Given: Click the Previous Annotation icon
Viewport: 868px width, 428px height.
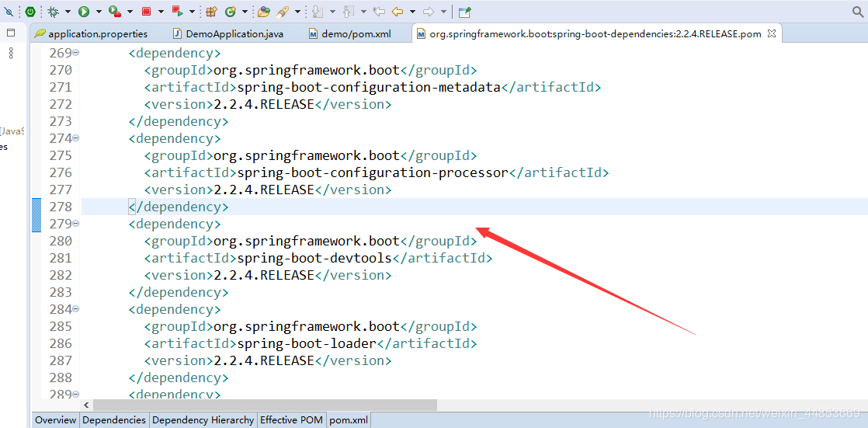Looking at the screenshot, I should (348, 11).
